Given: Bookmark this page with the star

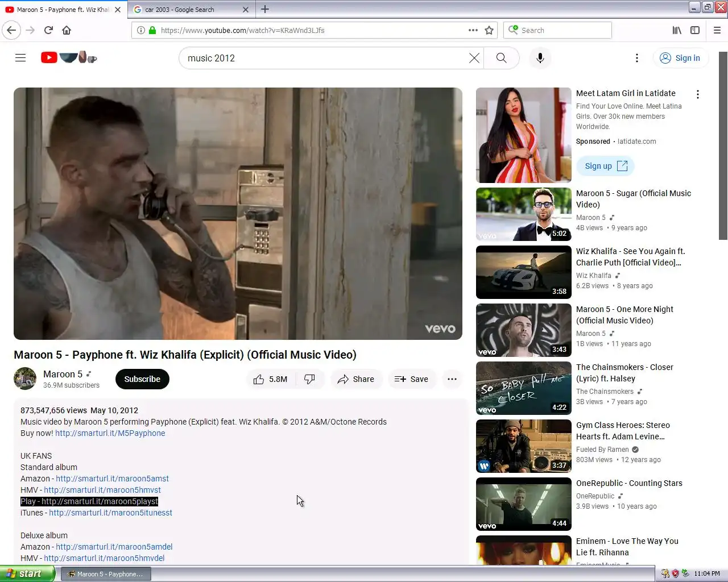Looking at the screenshot, I should 489,30.
